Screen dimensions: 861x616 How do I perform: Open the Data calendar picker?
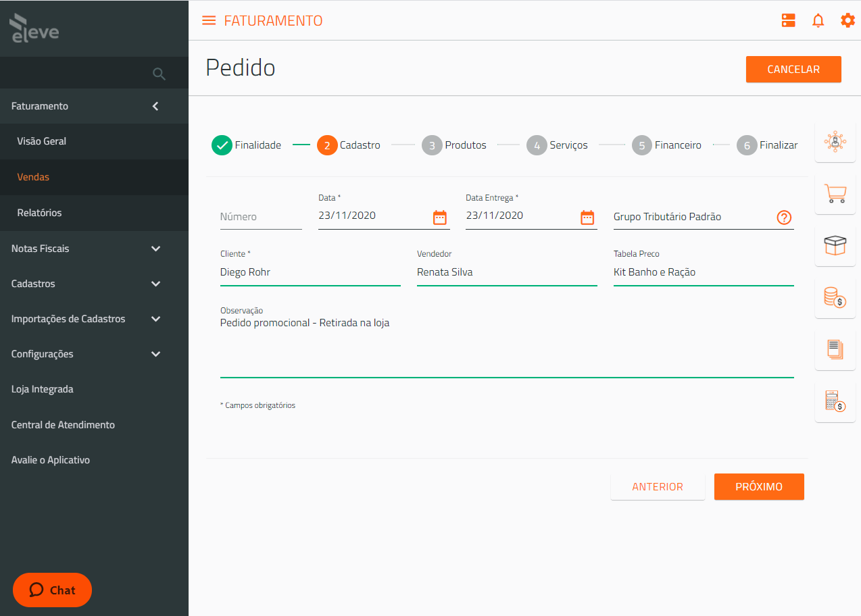click(440, 217)
